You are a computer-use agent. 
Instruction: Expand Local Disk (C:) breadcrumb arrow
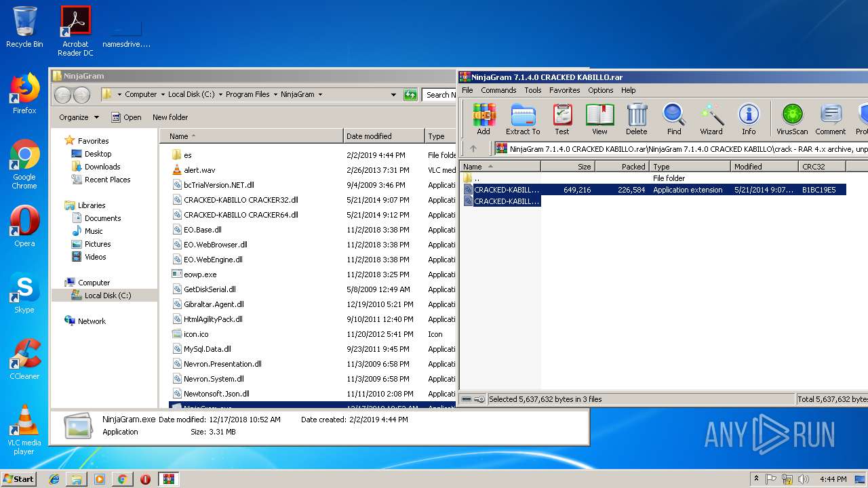(x=220, y=95)
